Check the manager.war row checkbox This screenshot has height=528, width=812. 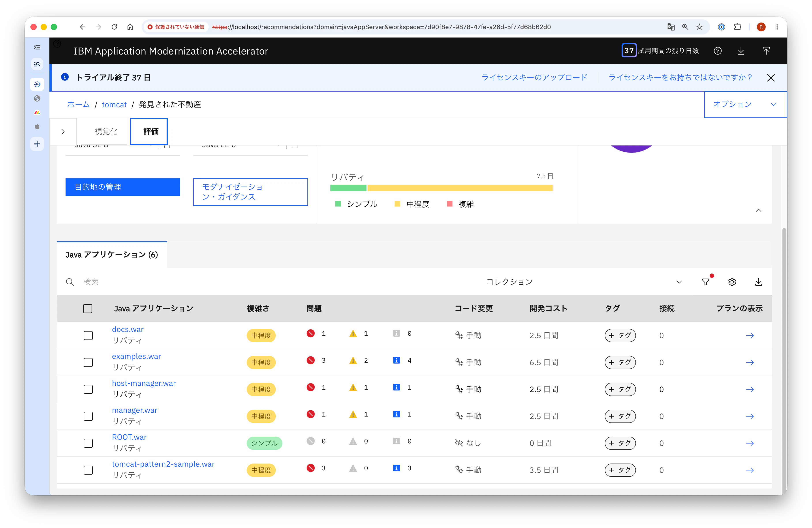point(88,416)
